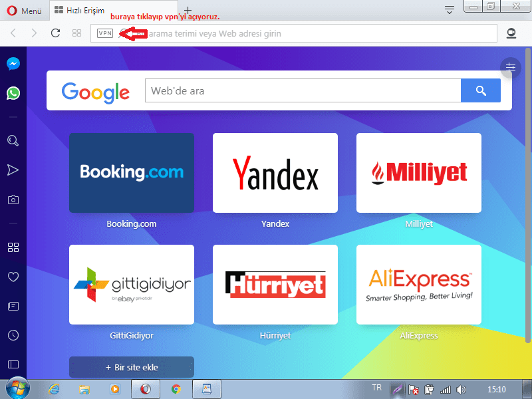Click the Milliyet label under tile

[419, 224]
